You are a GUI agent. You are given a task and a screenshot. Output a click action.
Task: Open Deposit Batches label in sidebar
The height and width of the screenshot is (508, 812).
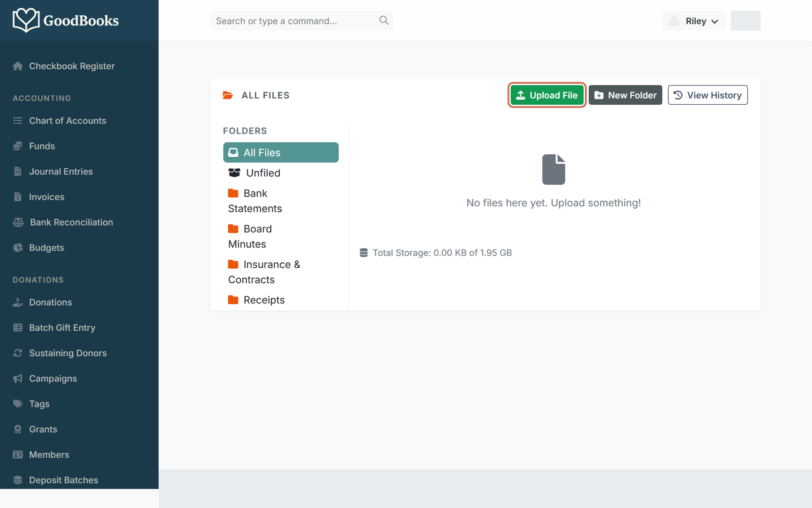click(x=63, y=480)
